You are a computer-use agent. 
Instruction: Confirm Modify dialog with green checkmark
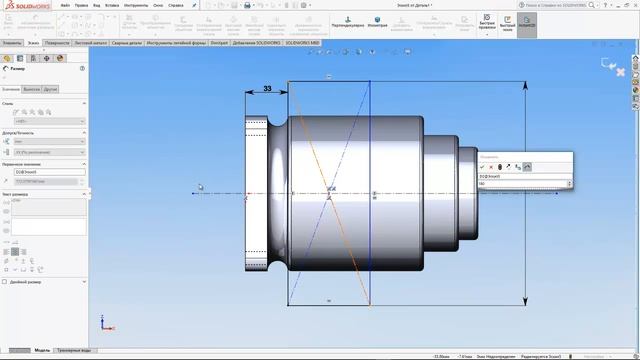click(x=482, y=167)
